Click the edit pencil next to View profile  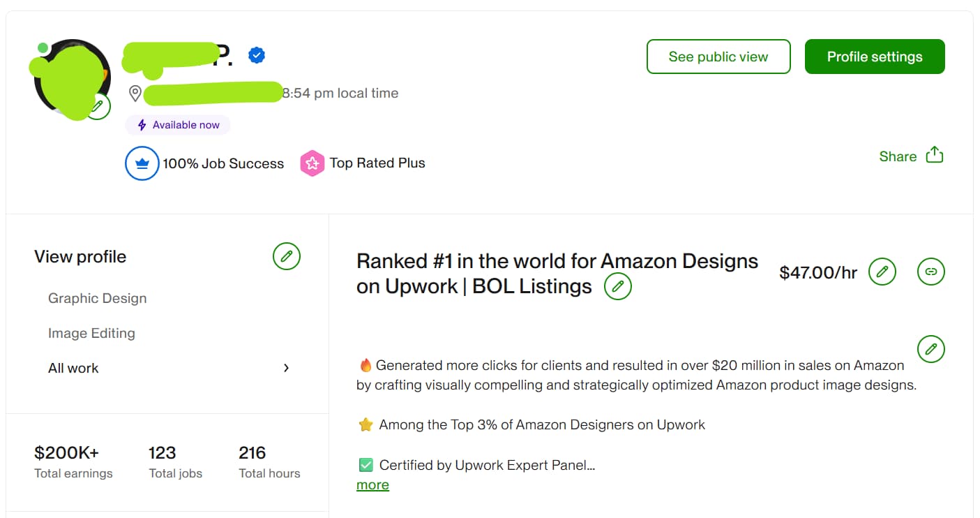(286, 256)
